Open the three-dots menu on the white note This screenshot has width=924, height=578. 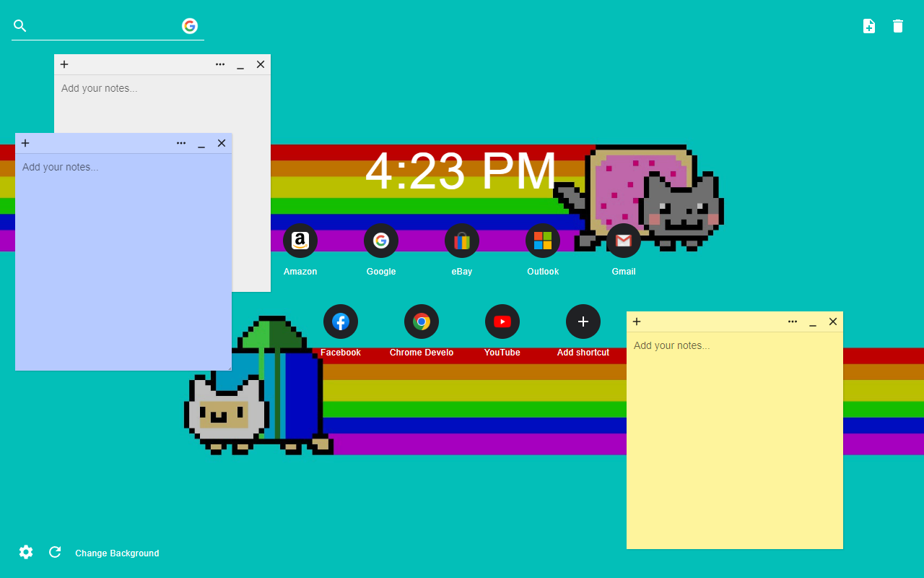click(220, 64)
